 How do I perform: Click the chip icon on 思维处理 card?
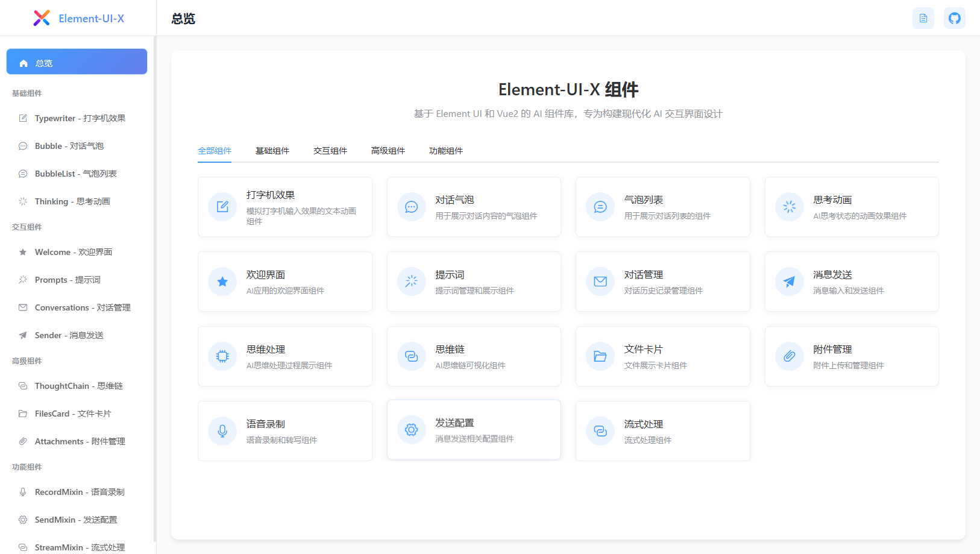coord(222,356)
